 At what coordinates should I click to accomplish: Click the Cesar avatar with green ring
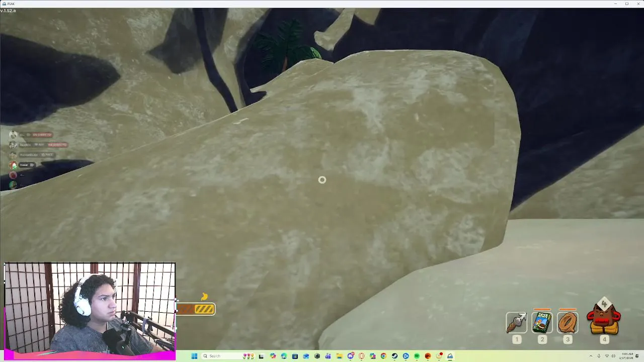13,165
